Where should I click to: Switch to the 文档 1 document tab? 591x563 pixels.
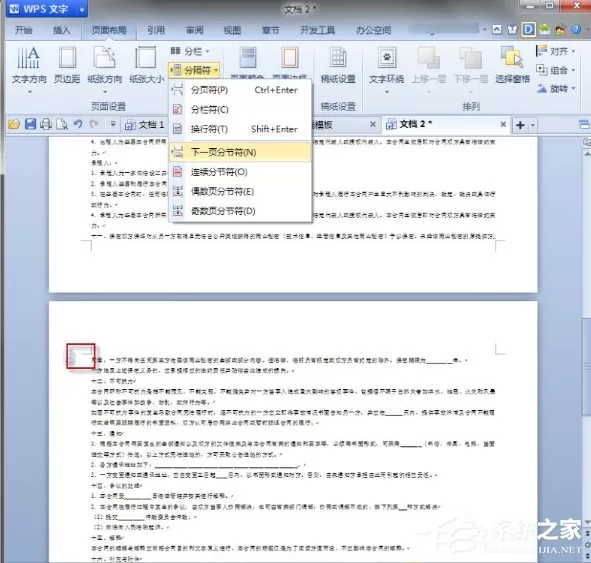[145, 124]
